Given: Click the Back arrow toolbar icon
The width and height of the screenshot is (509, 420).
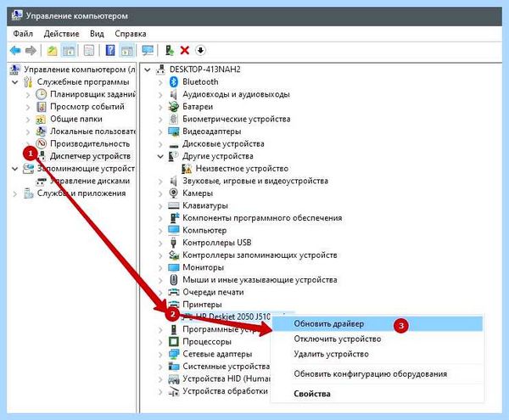Looking at the screenshot, I should (15, 50).
